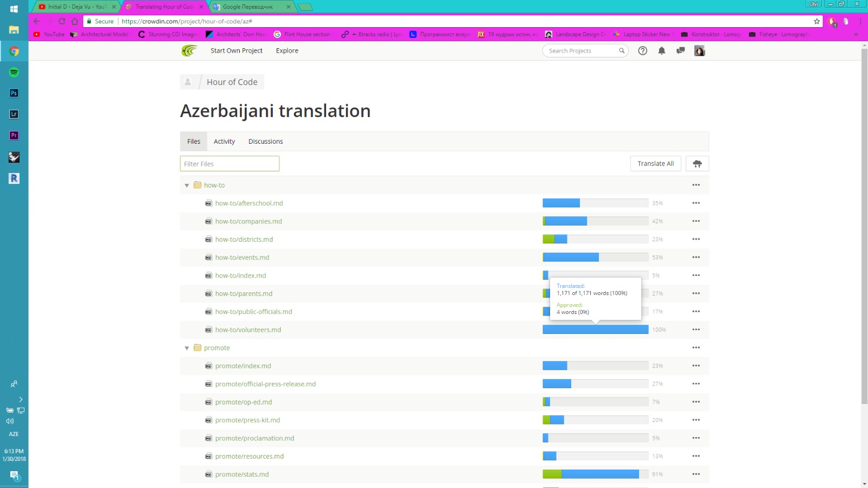
Task: Open options menu for promote folder
Action: (696, 348)
